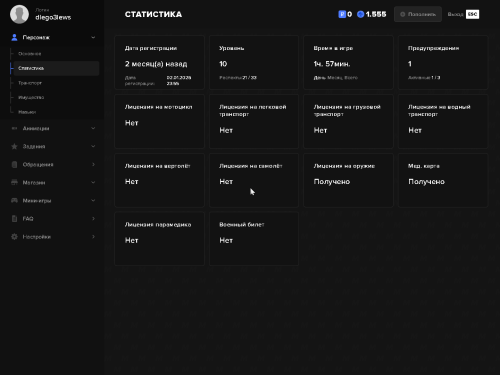Click the Лицензия на грузовой транспорт card
500x375 pixels.
click(x=348, y=121)
